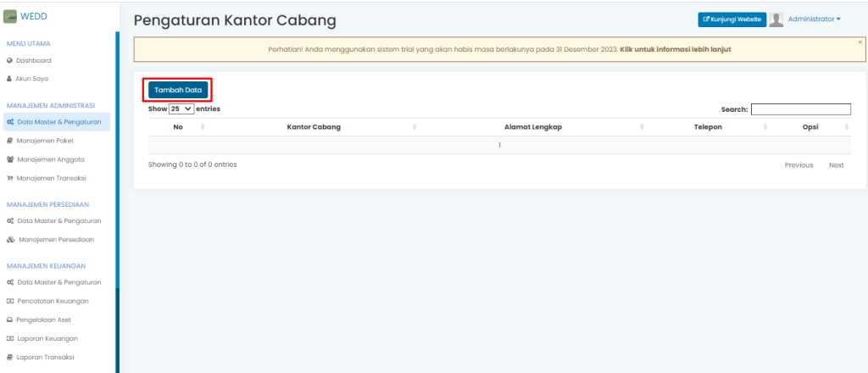The image size is (868, 373).
Task: Open Pengelolaan Aset from sidebar
Action: point(51,320)
